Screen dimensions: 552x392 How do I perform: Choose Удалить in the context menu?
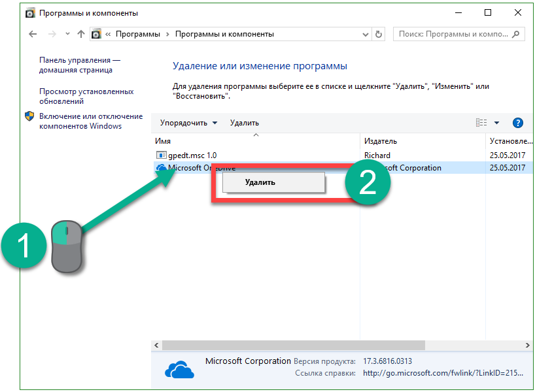coord(260,182)
